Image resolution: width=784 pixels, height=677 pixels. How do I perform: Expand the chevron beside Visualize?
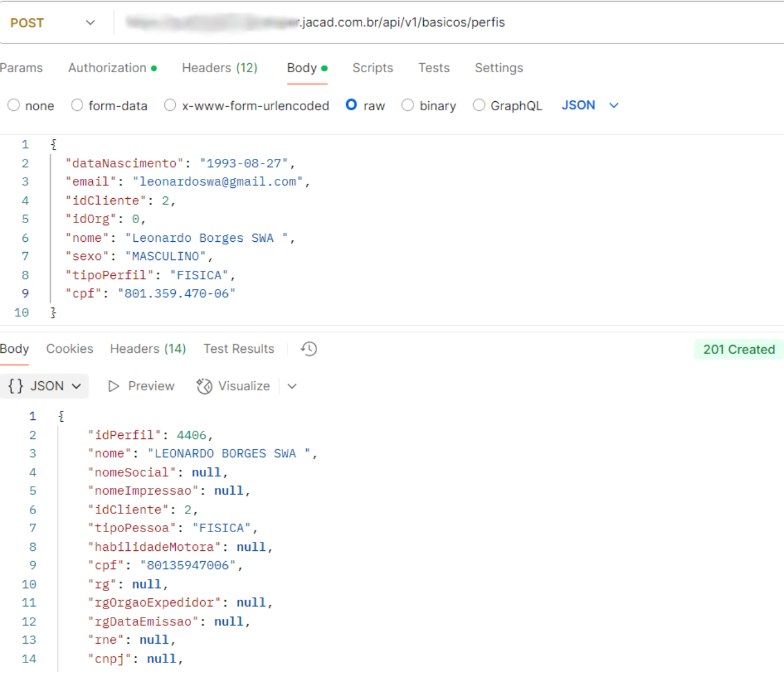[x=292, y=386]
